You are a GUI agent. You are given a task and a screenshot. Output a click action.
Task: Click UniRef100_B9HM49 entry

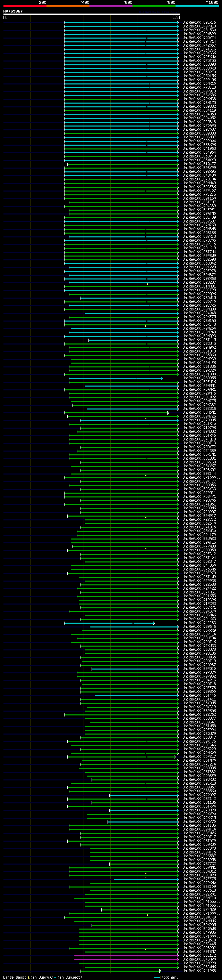[199, 183]
